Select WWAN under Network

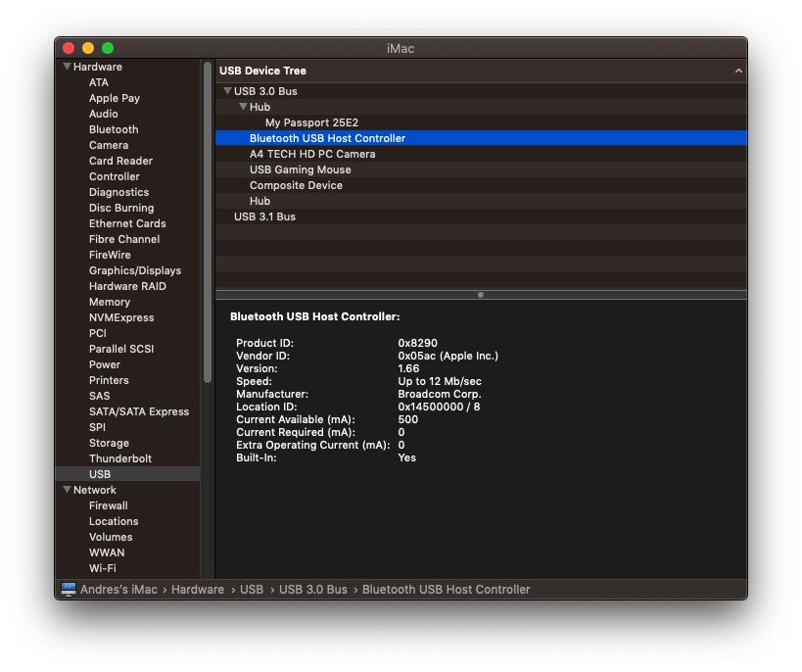click(x=107, y=552)
